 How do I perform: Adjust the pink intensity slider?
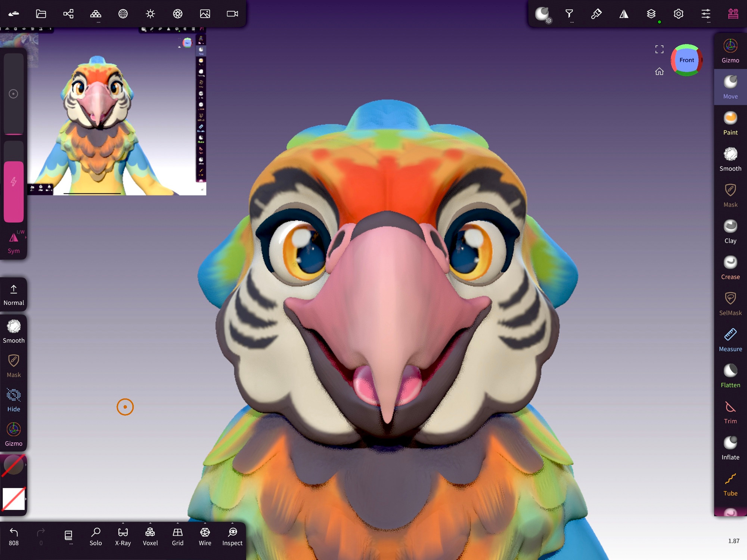[x=14, y=182]
